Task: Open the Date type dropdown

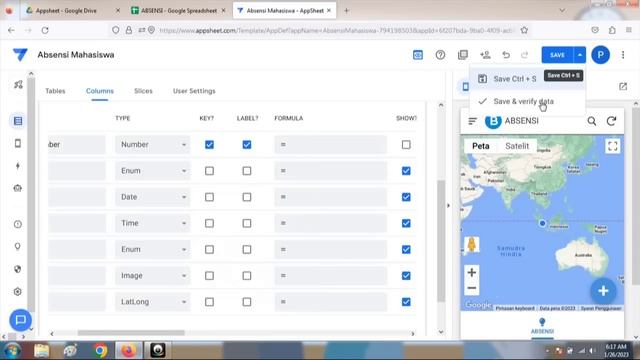Action: 153,197
